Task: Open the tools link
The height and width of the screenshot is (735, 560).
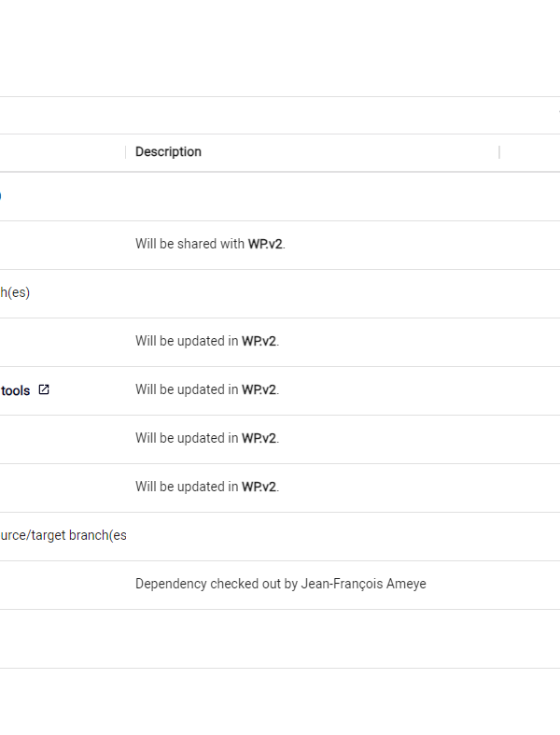Action: [x=16, y=390]
